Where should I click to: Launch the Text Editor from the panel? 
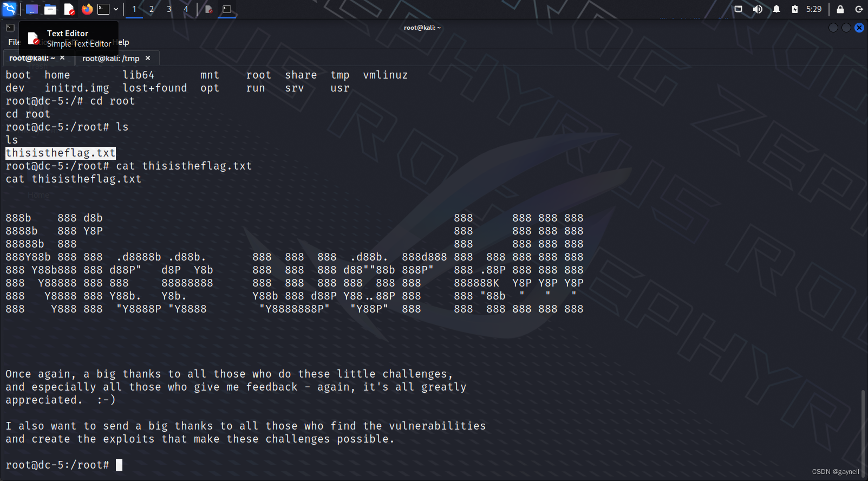(69, 9)
